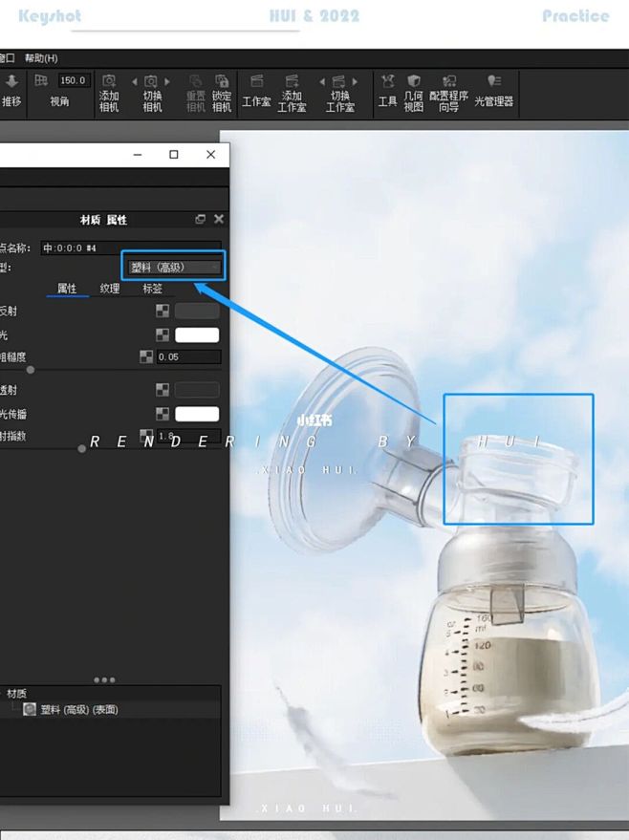Open the 几何视图 (geometry view) icon
This screenshot has width=629, height=840.
[x=414, y=93]
